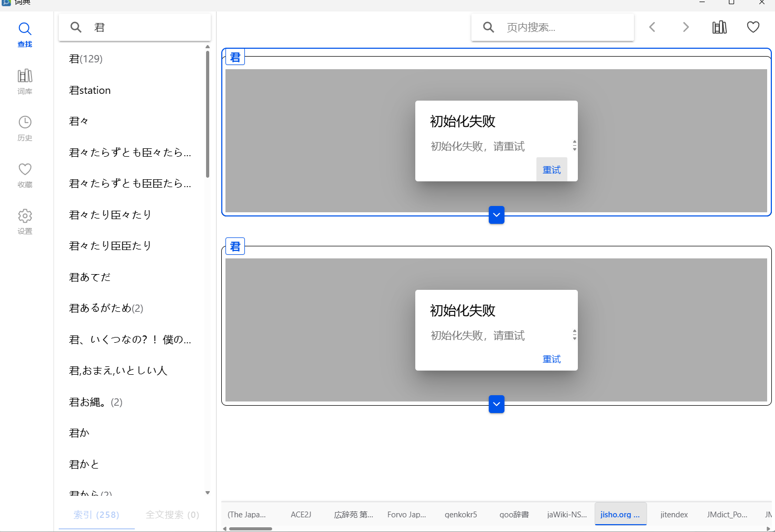Open the 词库 dictionary library sidebar icon

click(25, 82)
